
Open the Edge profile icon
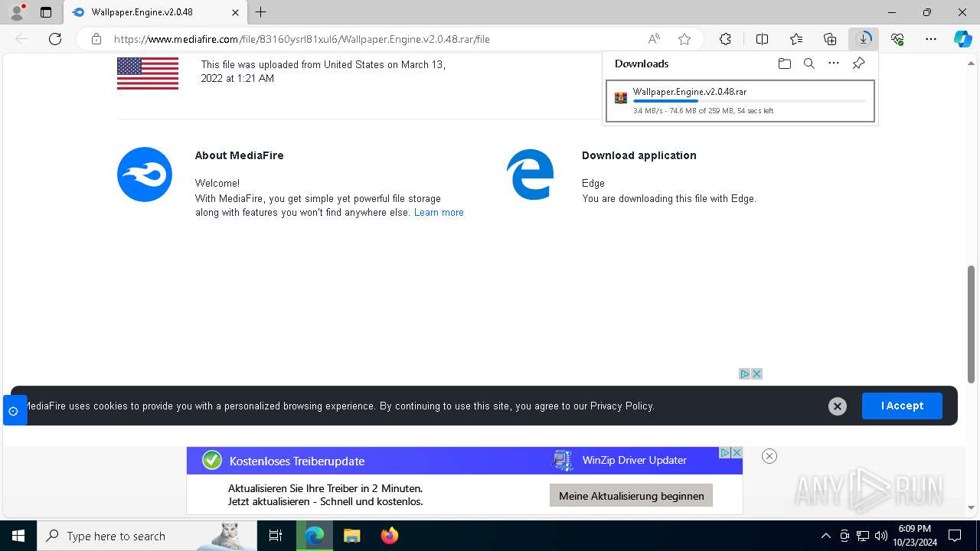pos(16,12)
